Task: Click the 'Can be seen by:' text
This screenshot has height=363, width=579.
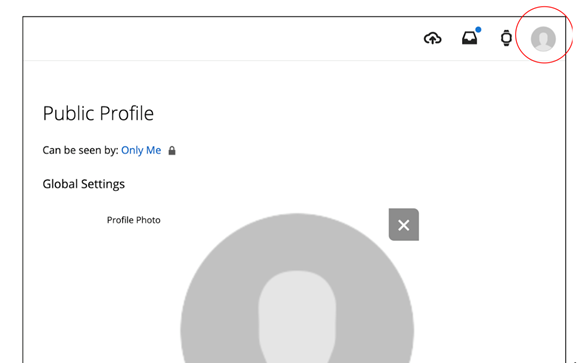Action: pyautogui.click(x=80, y=150)
